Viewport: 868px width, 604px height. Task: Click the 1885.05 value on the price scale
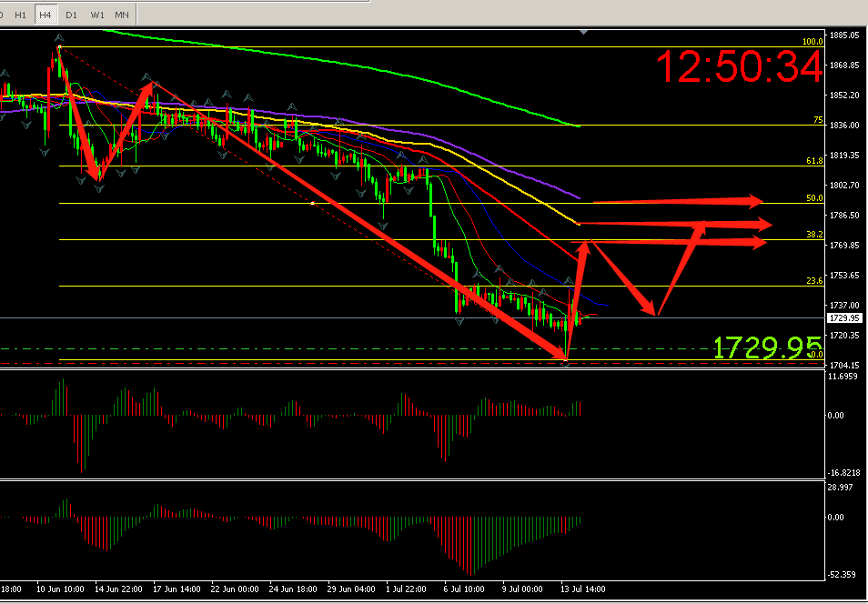(x=845, y=35)
